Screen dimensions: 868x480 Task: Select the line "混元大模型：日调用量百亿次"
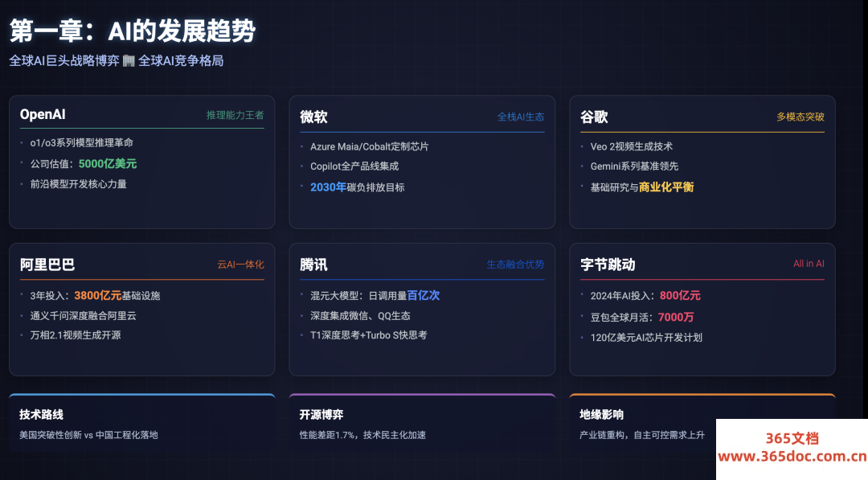[375, 296]
